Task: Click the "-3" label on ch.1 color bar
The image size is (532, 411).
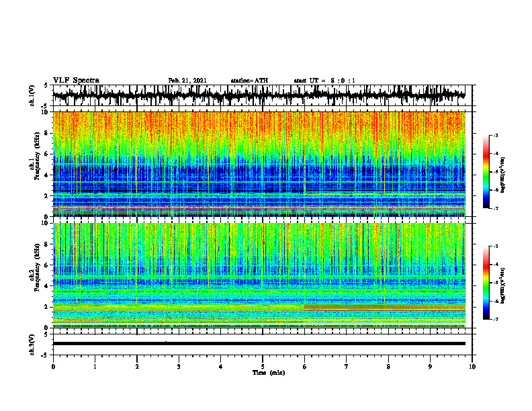Action: [x=496, y=136]
